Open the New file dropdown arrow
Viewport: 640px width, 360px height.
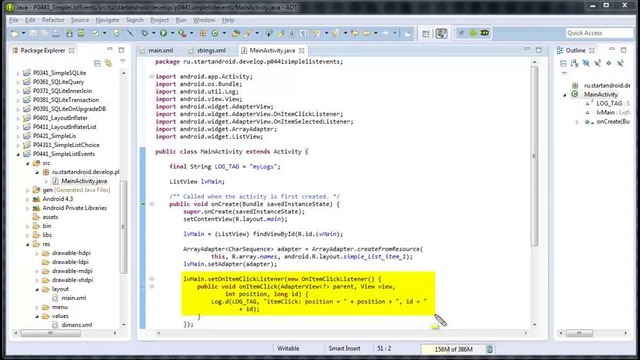(23, 33)
